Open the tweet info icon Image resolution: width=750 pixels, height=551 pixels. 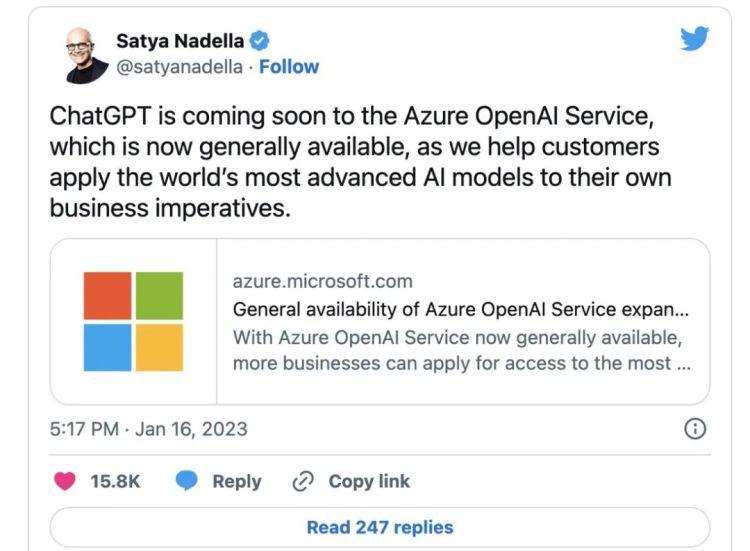(x=694, y=429)
